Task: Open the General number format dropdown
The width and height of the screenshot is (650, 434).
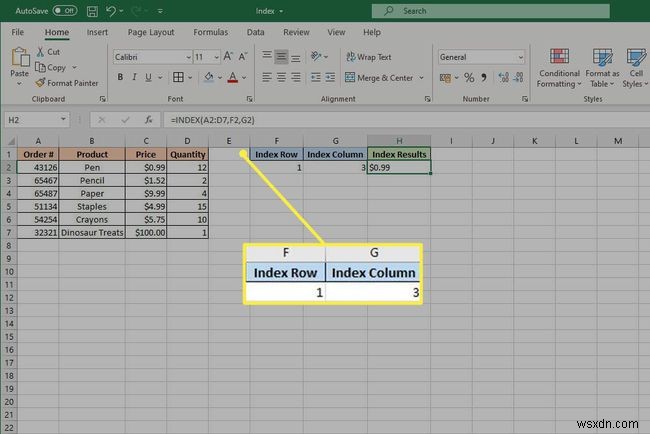Action: pyautogui.click(x=521, y=57)
